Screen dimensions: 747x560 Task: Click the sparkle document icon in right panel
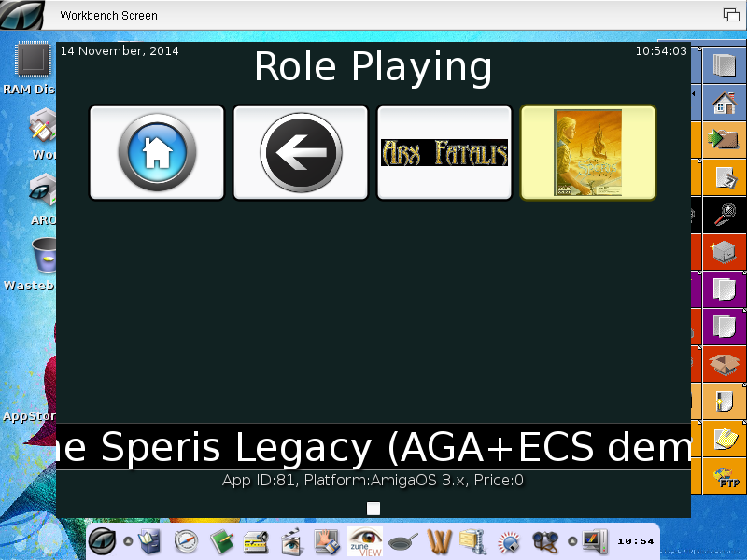coord(725,401)
